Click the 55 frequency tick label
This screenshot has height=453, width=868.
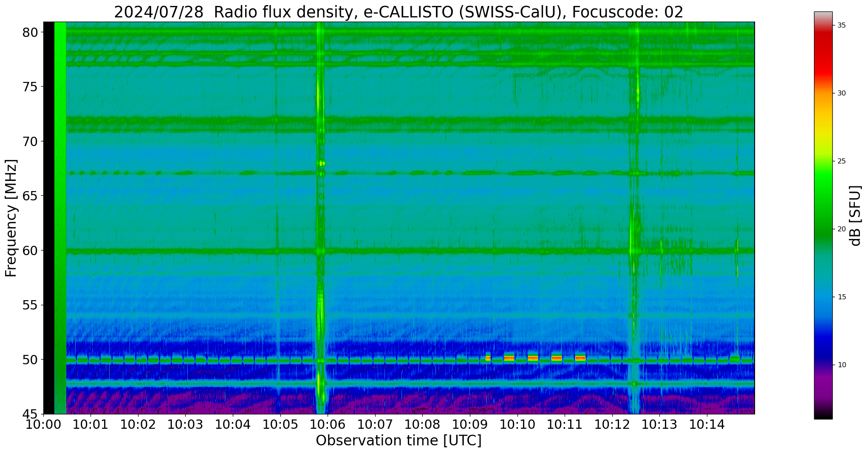(30, 305)
